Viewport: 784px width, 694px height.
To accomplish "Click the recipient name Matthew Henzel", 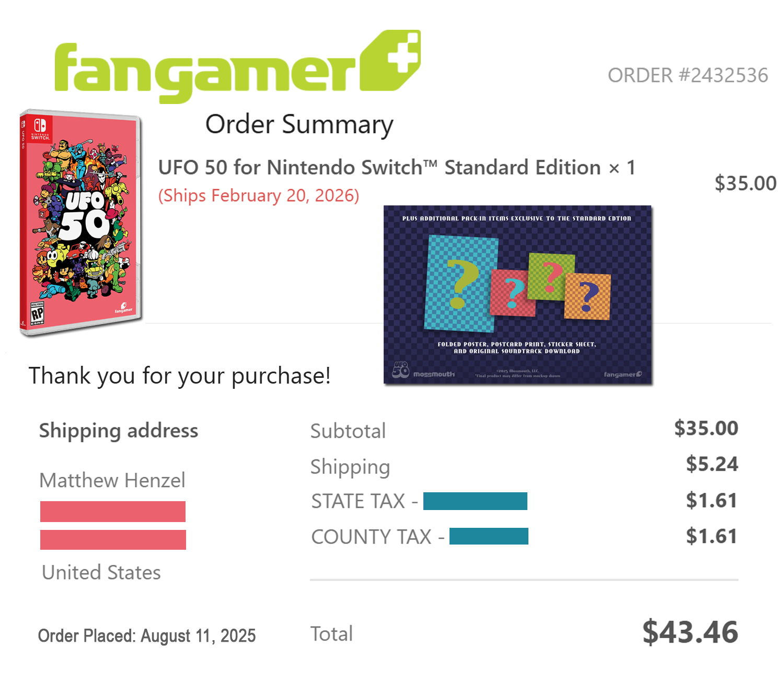I will [x=112, y=480].
